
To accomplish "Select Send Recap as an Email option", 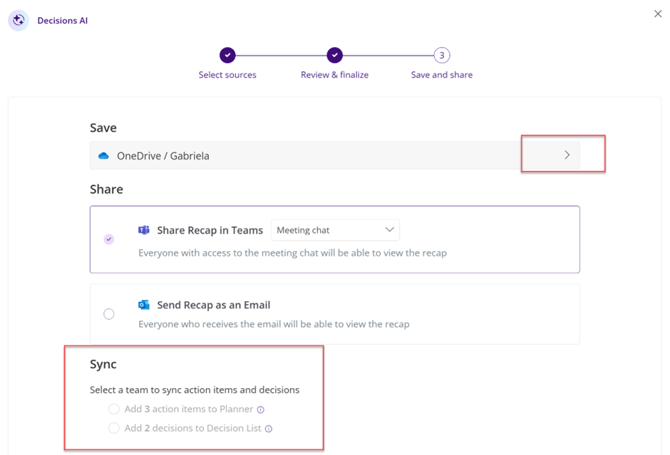I will [x=109, y=314].
